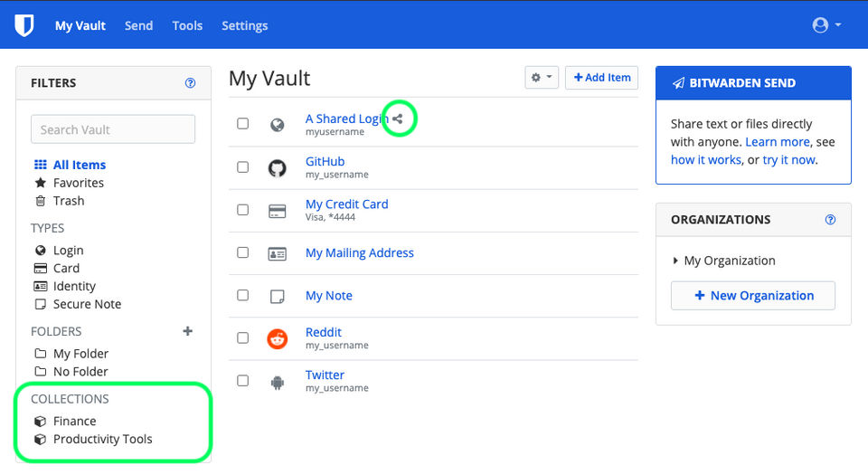This screenshot has height=475, width=868.
Task: Filter by Favorites label
Action: click(79, 183)
